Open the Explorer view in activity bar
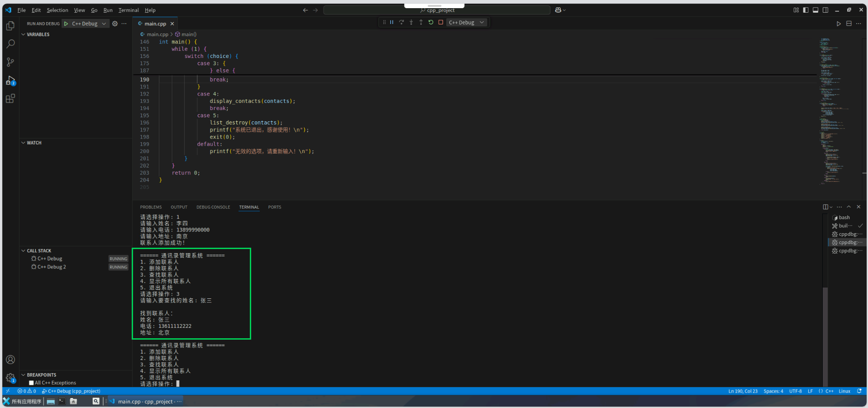 (10, 26)
